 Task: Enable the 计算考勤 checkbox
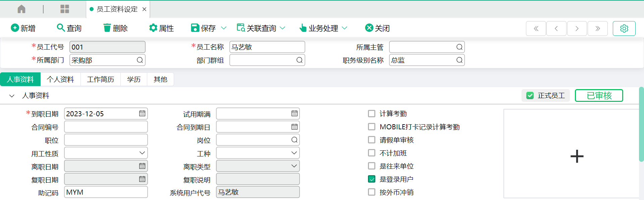click(372, 114)
